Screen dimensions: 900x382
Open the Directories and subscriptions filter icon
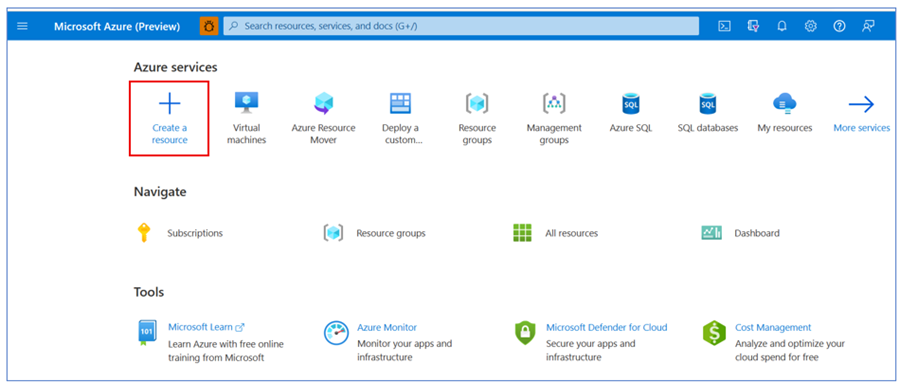coord(754,26)
